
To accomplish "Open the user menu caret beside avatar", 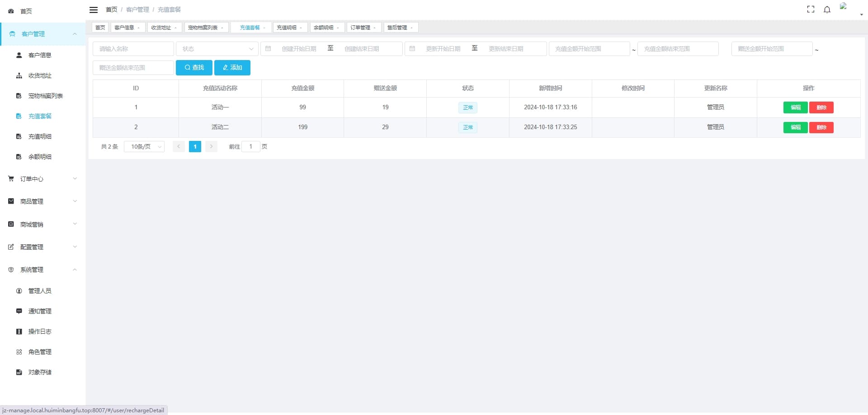I will [861, 15].
